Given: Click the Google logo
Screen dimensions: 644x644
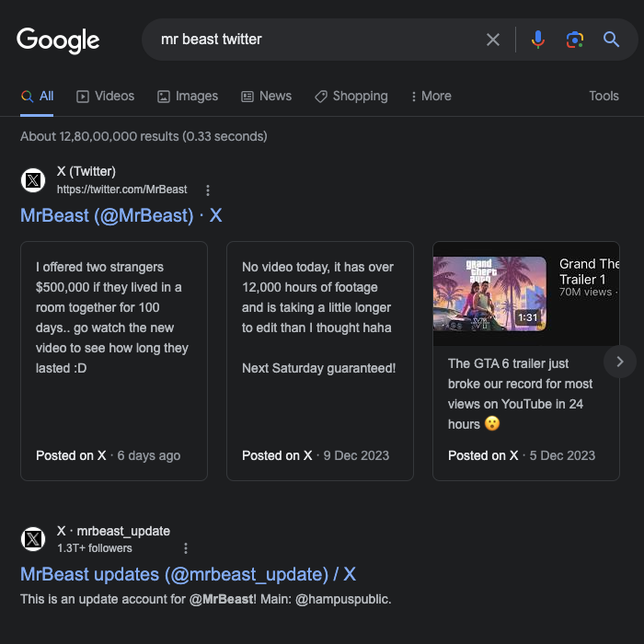Looking at the screenshot, I should pyautogui.click(x=58, y=40).
